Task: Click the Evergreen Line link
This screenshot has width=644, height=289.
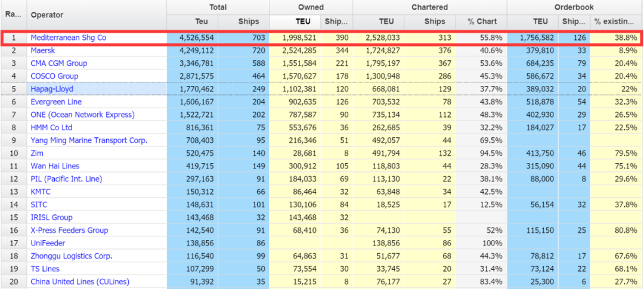Action: click(x=56, y=102)
